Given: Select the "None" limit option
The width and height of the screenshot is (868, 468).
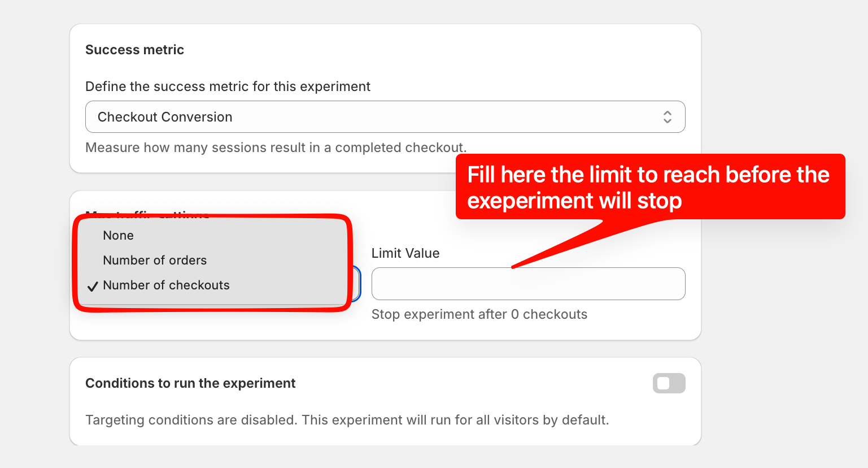Looking at the screenshot, I should [119, 236].
